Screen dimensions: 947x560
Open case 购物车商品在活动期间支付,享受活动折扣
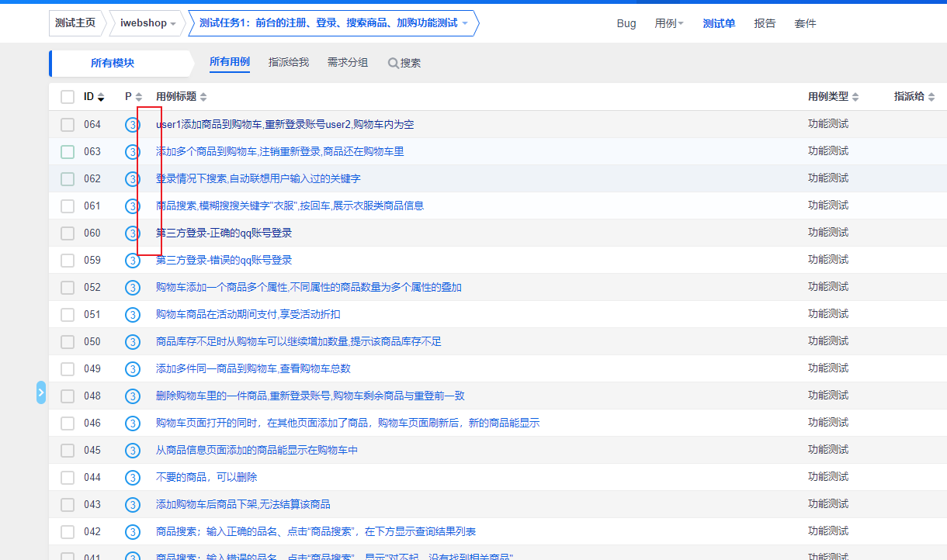[x=248, y=314]
